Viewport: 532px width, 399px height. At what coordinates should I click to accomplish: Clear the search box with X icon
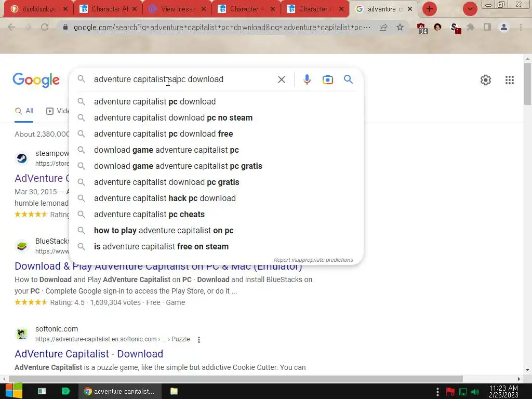[x=281, y=79]
